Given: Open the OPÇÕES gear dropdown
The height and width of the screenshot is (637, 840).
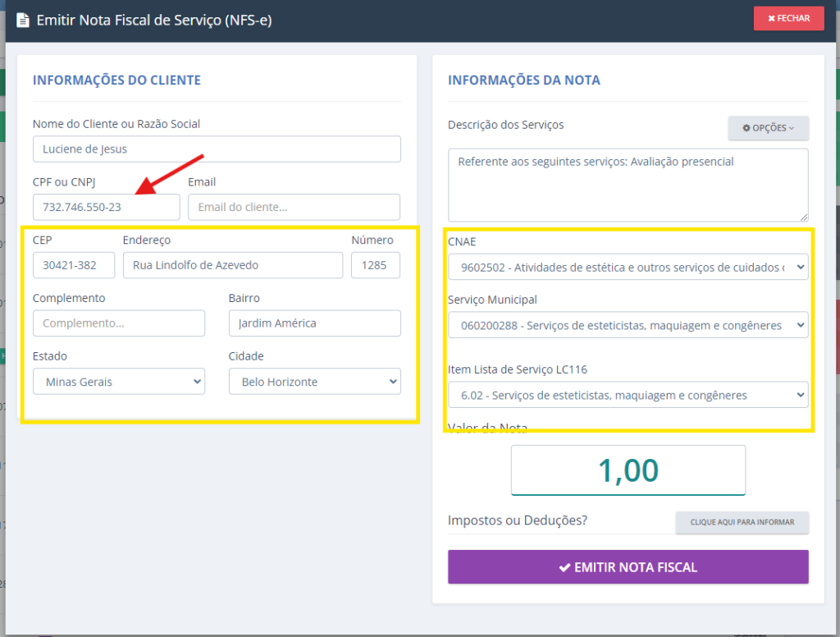Looking at the screenshot, I should tap(768, 128).
